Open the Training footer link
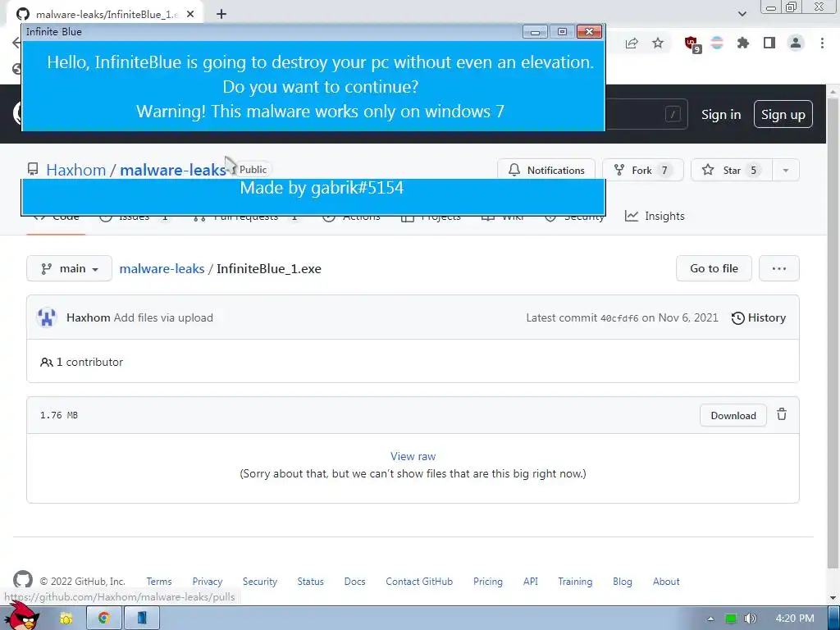 575,582
